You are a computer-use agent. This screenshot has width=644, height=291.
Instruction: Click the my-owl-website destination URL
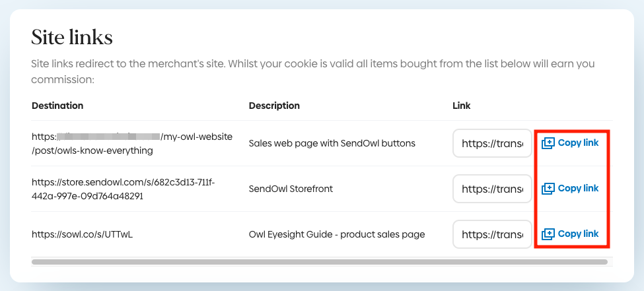click(x=131, y=143)
